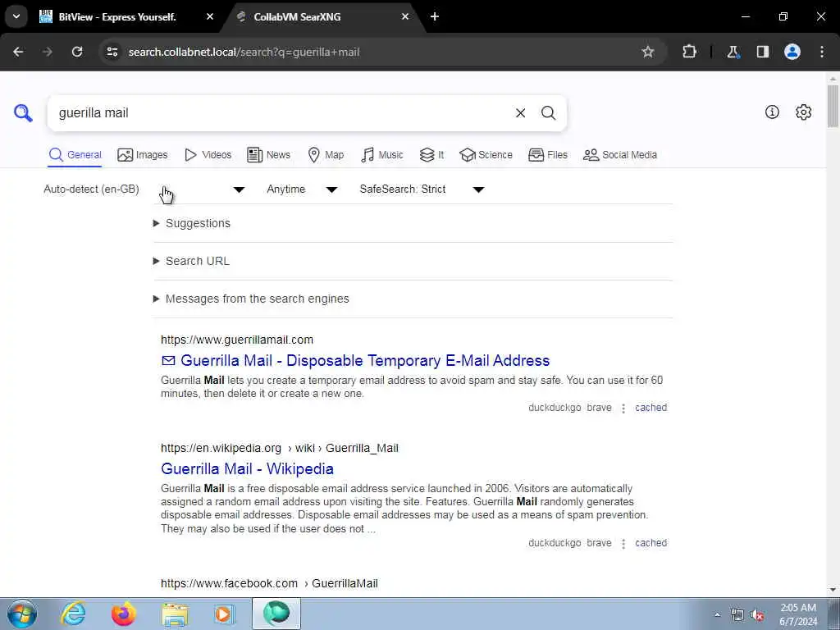Open the preferences gear icon
This screenshot has height=630, width=840.
[x=803, y=112]
